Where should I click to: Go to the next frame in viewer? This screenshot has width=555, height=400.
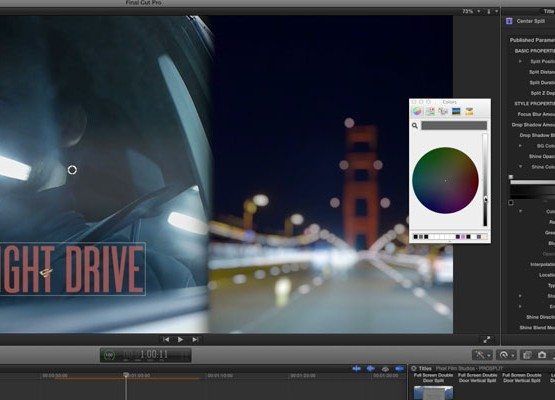tap(195, 339)
